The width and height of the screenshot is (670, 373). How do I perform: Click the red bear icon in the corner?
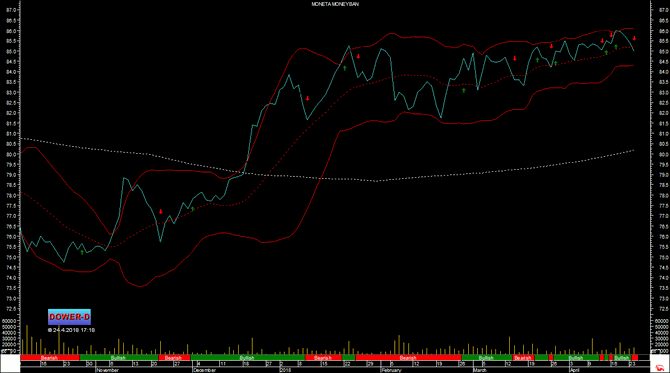660,367
